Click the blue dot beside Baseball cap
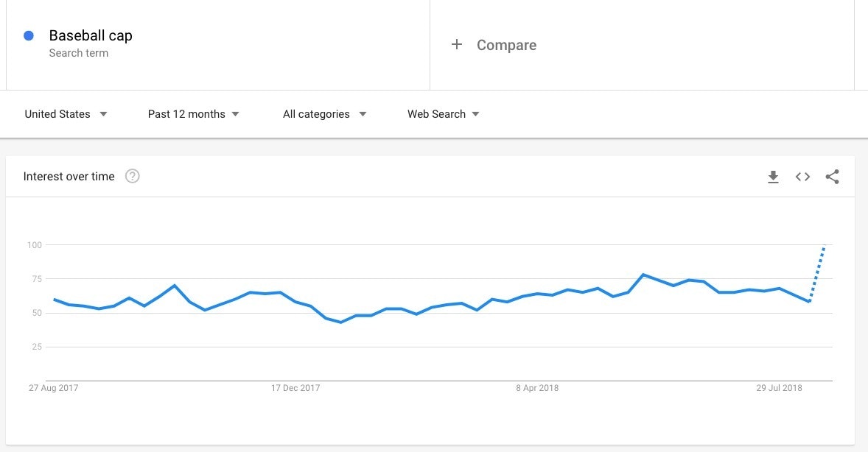 pos(29,35)
